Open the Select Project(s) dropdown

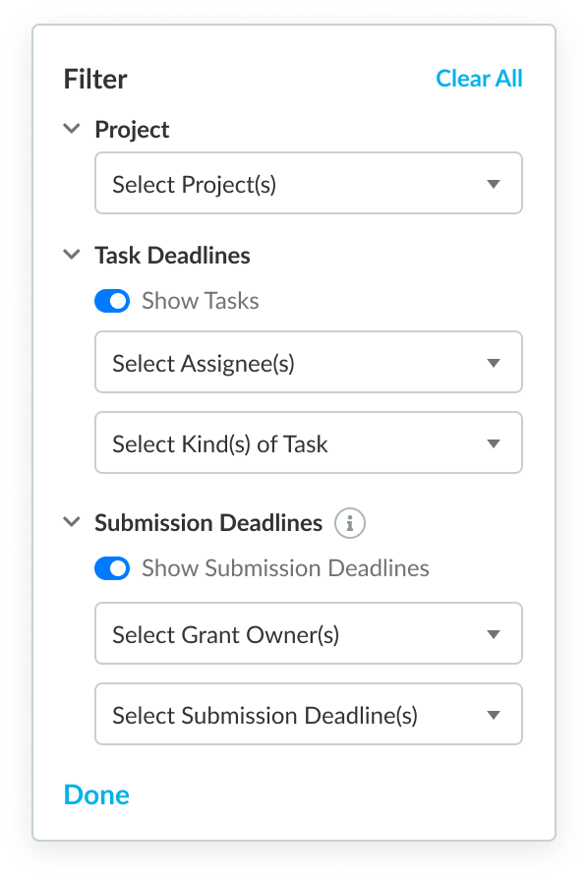(309, 183)
